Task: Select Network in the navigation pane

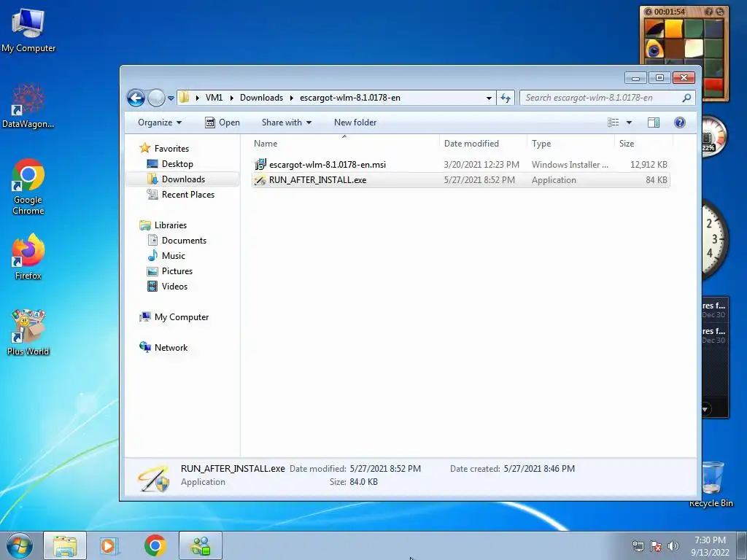Action: (x=171, y=348)
